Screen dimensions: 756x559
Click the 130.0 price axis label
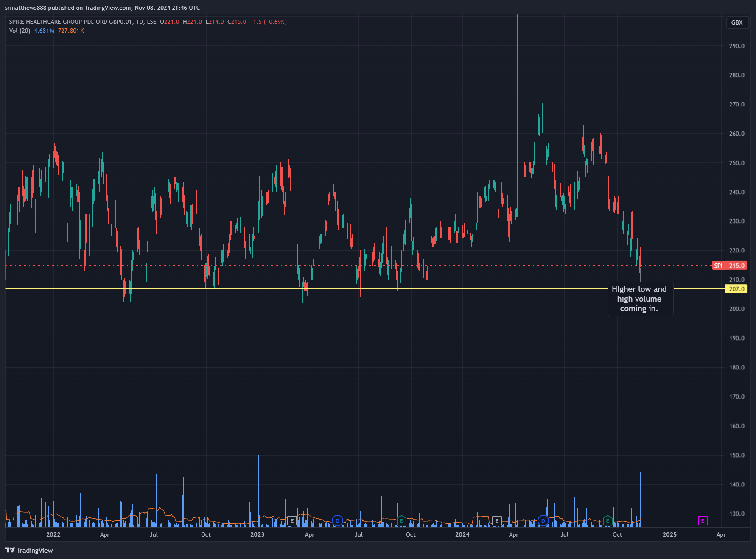(x=737, y=514)
